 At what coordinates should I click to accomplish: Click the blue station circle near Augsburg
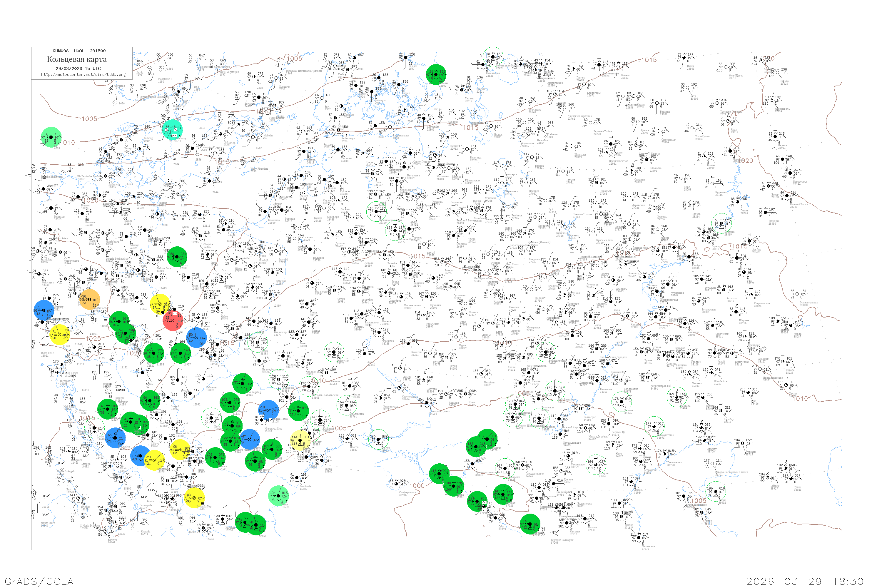point(44,310)
